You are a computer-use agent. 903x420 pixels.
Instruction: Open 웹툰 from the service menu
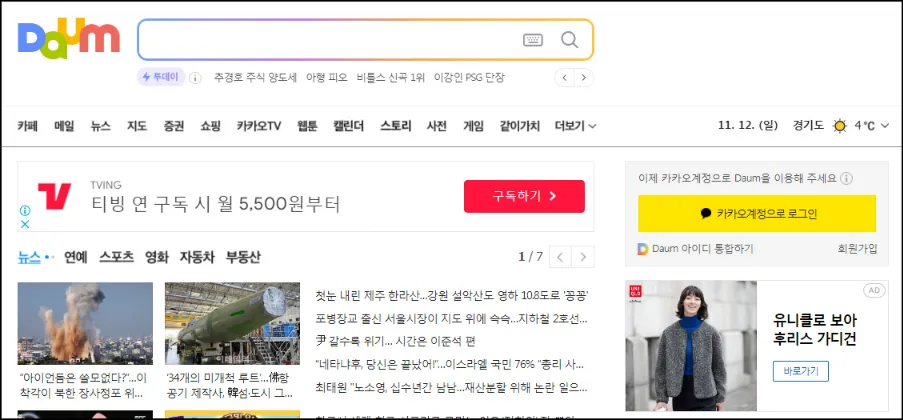pos(307,126)
